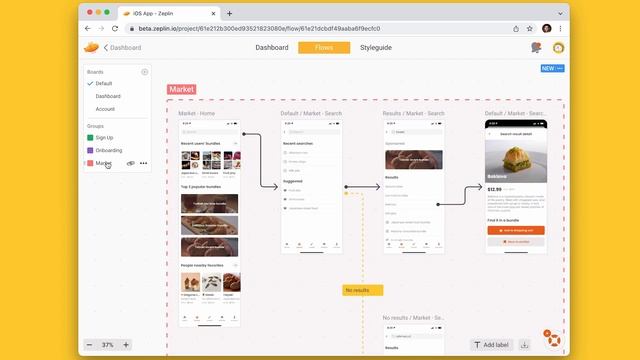Screen dimensions: 640x360
Task: Select the Market group
Action: click(103, 163)
